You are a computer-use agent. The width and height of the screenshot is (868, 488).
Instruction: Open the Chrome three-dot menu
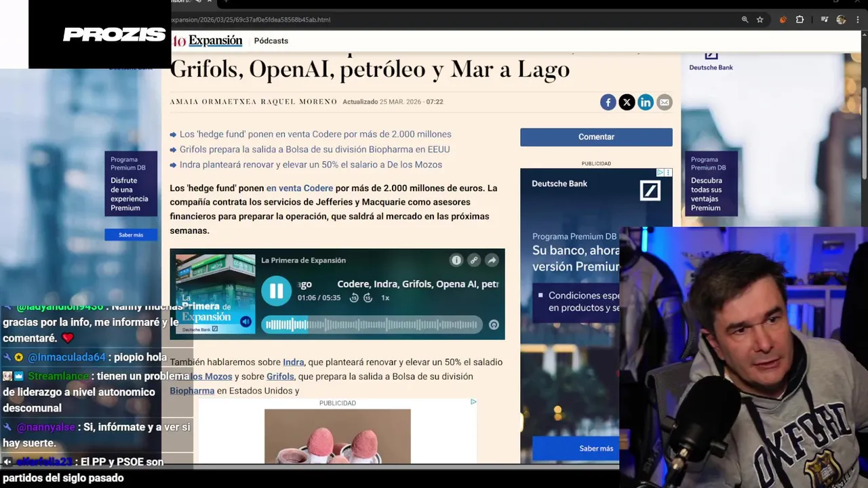pos(858,20)
